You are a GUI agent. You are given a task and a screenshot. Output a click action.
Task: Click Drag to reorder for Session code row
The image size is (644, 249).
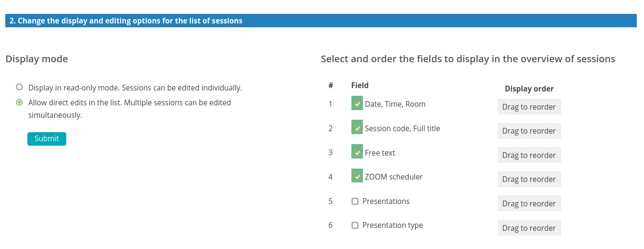click(529, 131)
